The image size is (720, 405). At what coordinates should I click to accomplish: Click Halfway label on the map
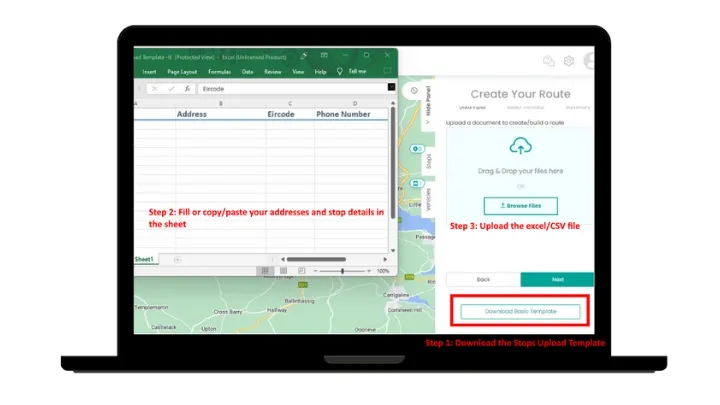277,310
